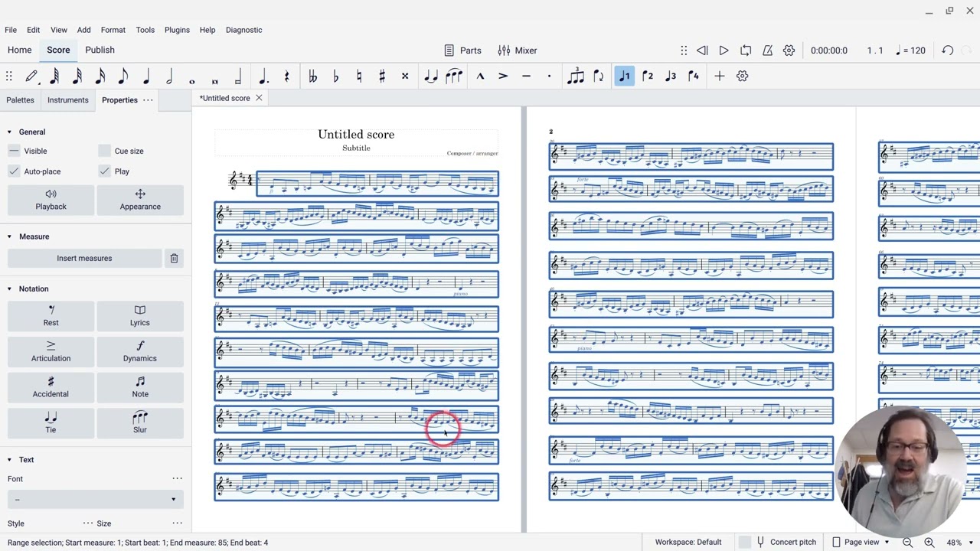Viewport: 980px width, 551px height.
Task: Add a slur from toolbar
Action: click(454, 76)
